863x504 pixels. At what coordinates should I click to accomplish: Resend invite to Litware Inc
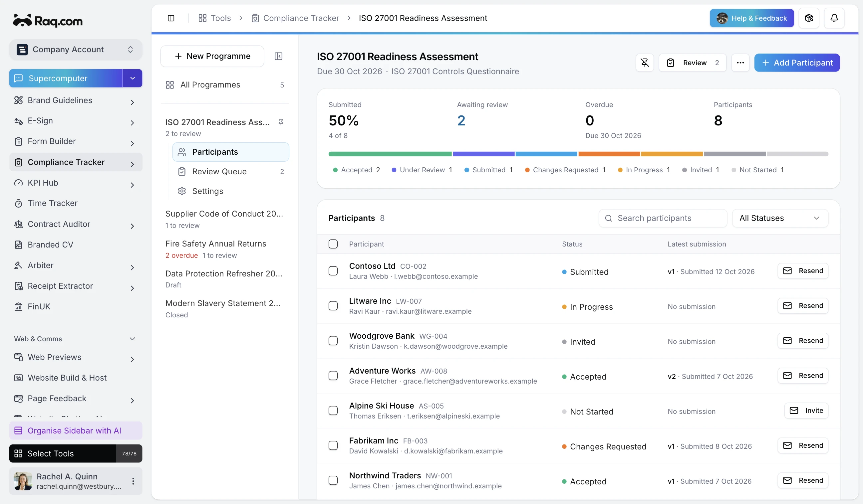coord(803,306)
